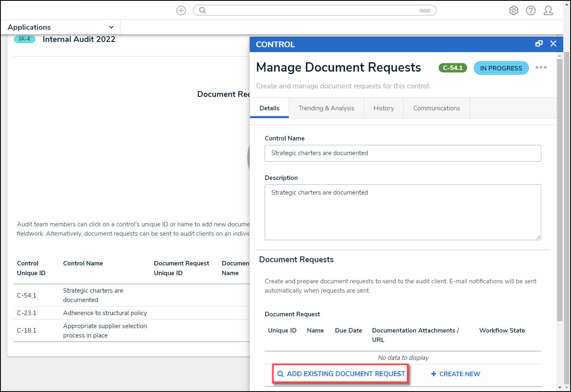
Task: Select the Communications tab
Action: pyautogui.click(x=436, y=108)
